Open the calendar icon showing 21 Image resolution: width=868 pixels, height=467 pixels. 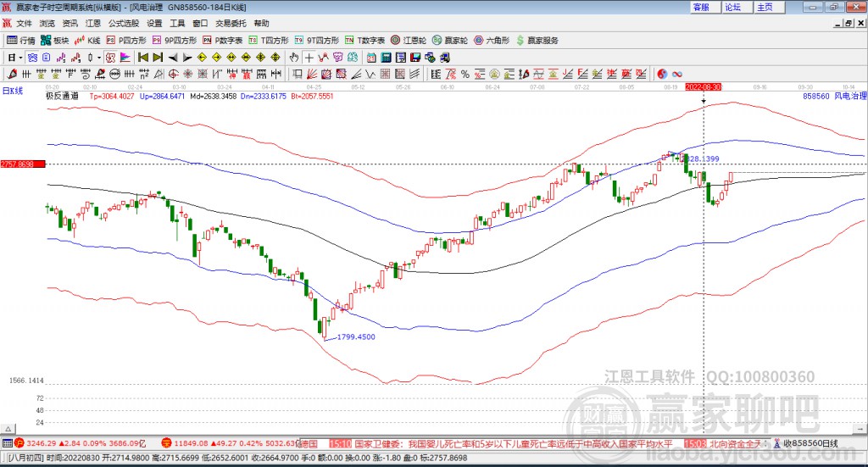point(371,58)
